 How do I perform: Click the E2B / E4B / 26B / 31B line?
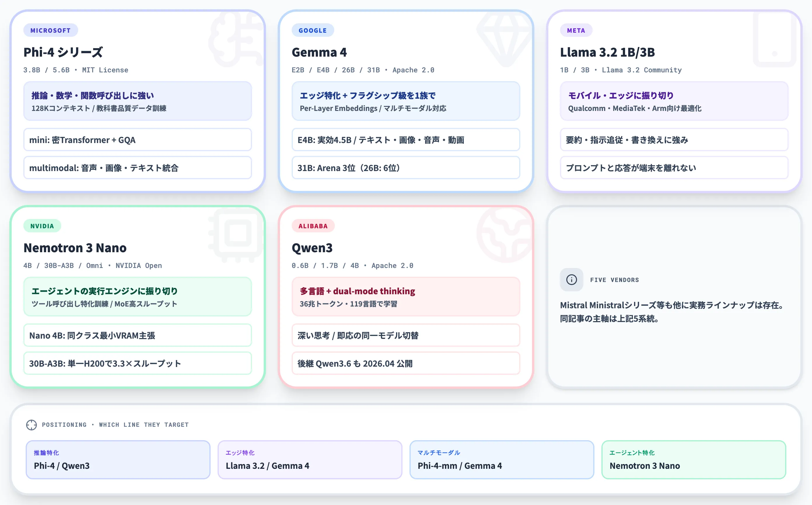point(363,70)
